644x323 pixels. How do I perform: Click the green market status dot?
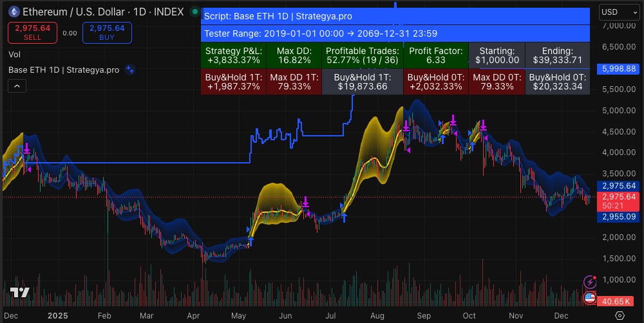coord(194,12)
